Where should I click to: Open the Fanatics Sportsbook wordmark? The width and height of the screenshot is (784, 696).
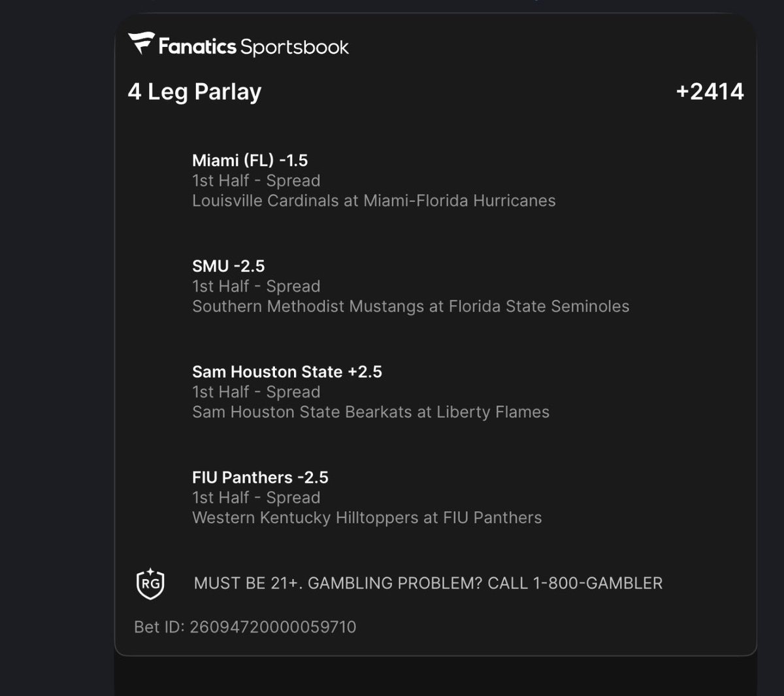253,46
